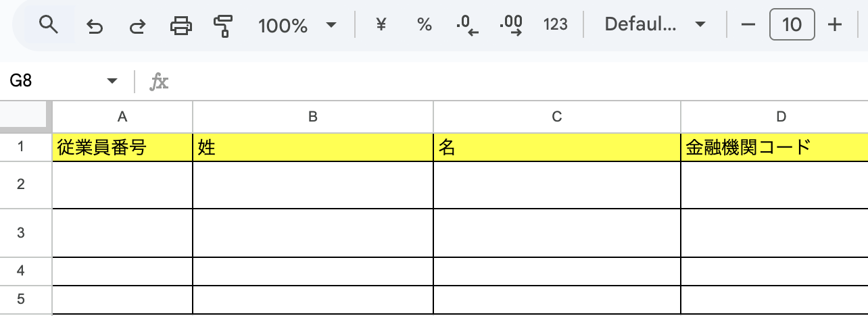
Task: Click the yellow cell labeled 従業員番号
Action: coord(122,148)
